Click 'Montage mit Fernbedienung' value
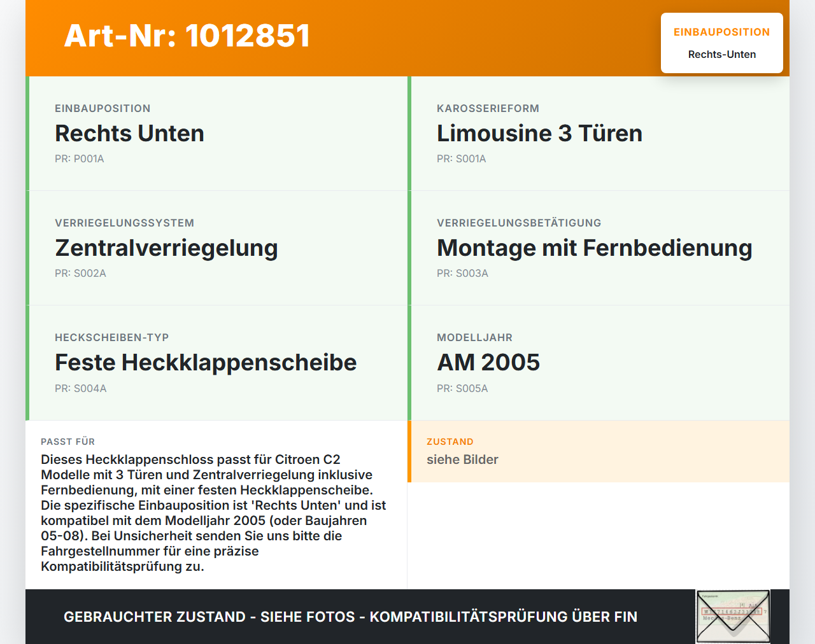815x644 pixels. (x=595, y=248)
